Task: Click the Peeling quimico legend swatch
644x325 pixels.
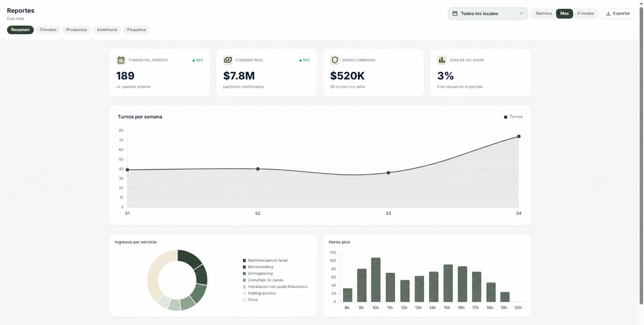Action: [x=244, y=293]
